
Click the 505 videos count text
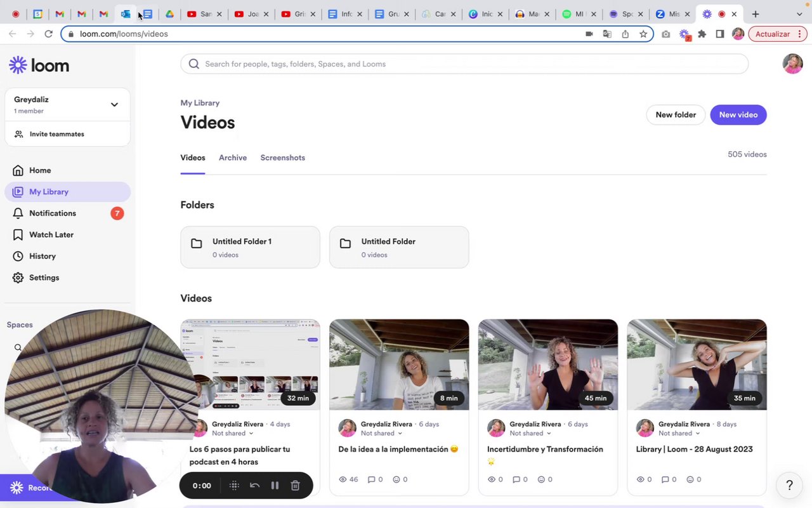(x=747, y=154)
